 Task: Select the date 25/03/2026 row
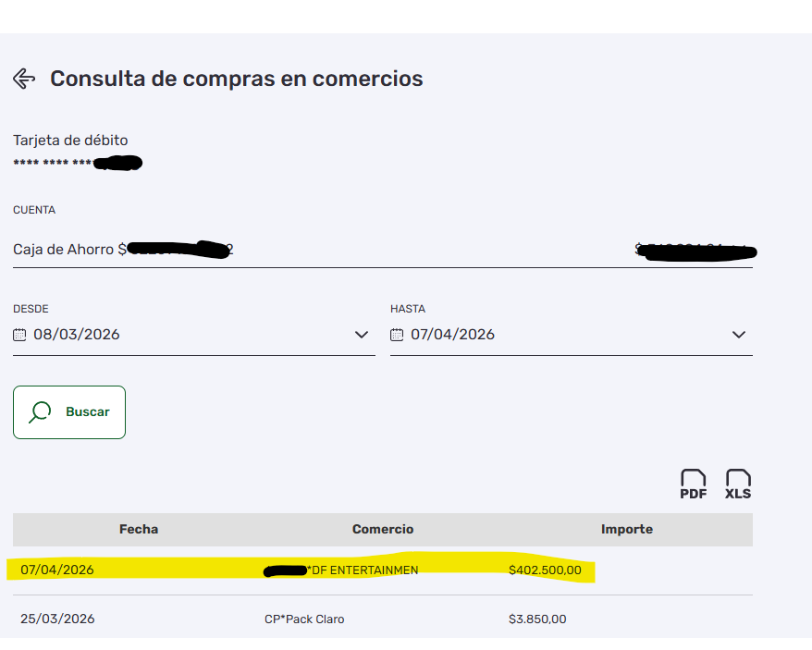click(57, 619)
